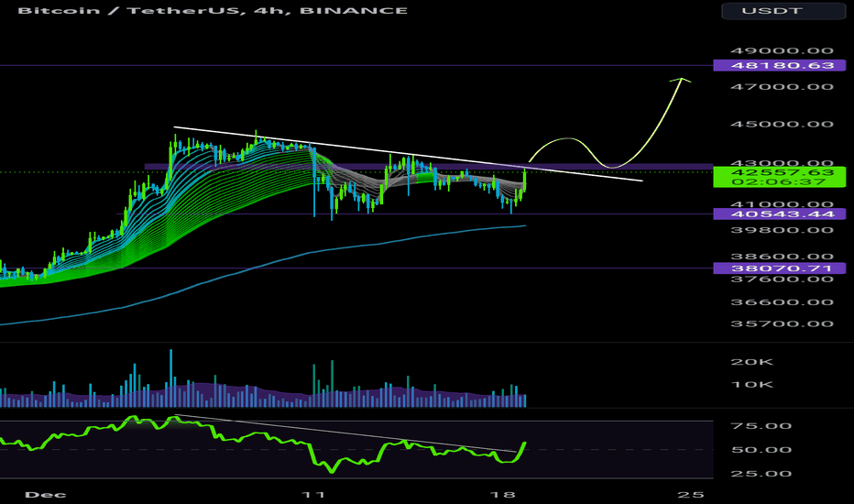
Task: Click the RSI 50.00 axis label
Action: point(761,450)
